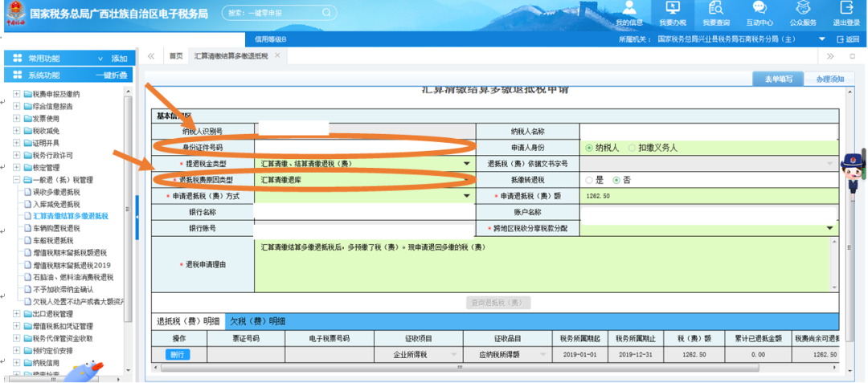Click 退出登录 to log out
868x383 pixels.
(x=846, y=14)
